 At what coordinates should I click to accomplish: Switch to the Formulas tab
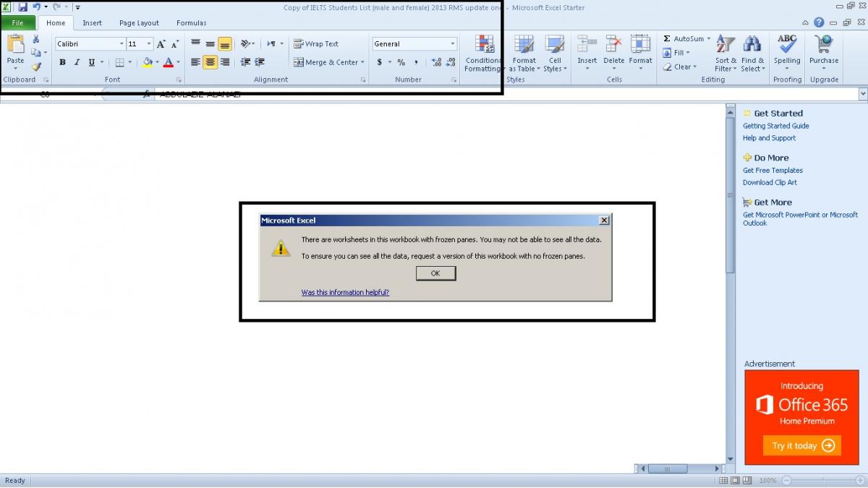191,23
